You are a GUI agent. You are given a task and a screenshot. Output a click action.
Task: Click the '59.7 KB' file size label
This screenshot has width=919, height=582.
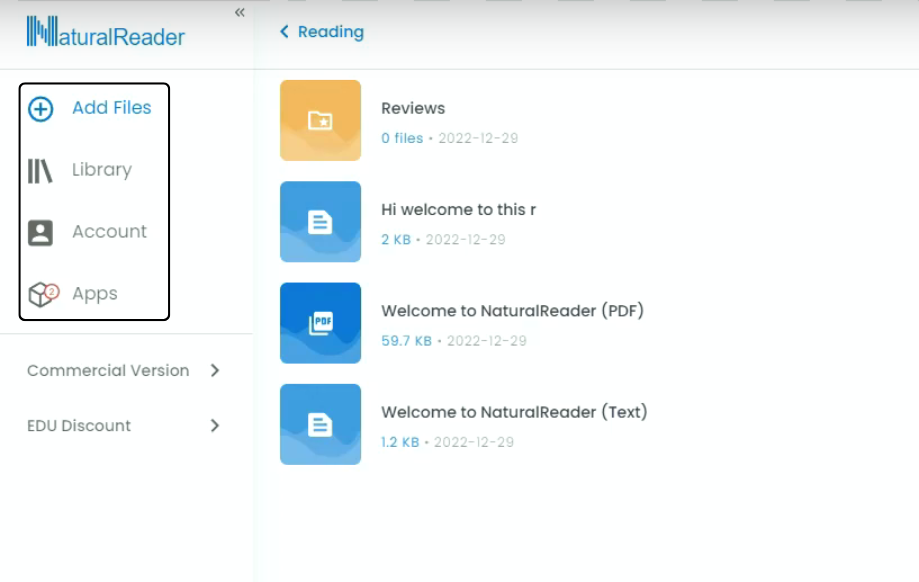pyautogui.click(x=406, y=341)
